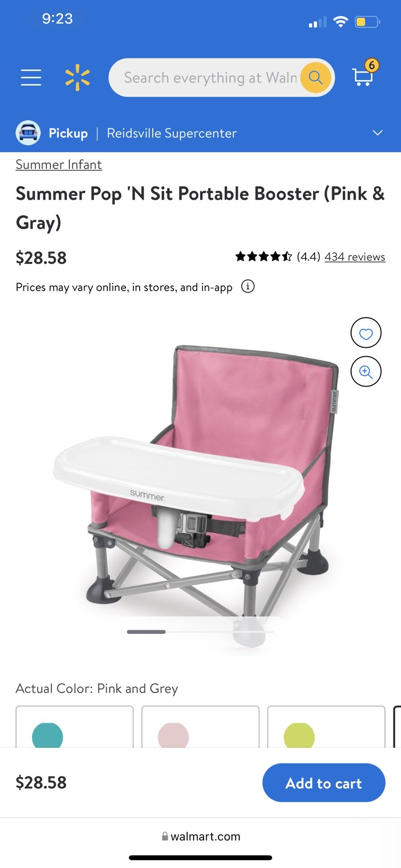Viewport: 401px width, 868px height.
Task: Open the hamburger menu
Action: coord(31,77)
